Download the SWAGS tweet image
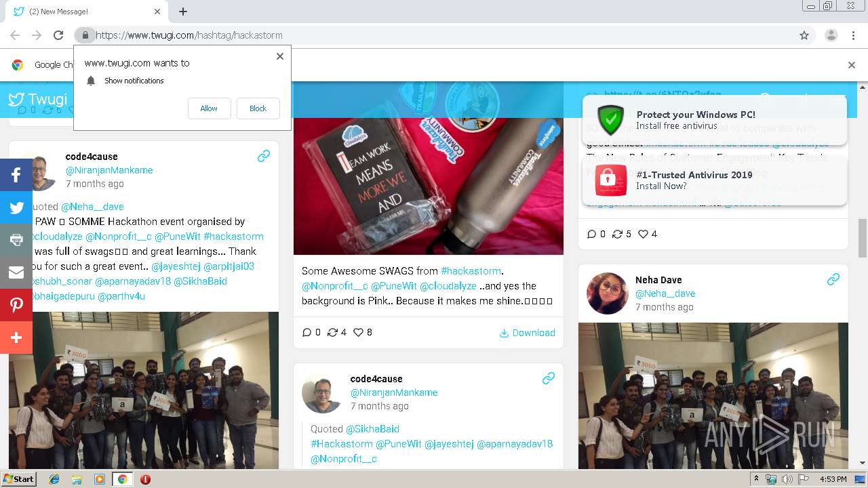The width and height of the screenshot is (868, 488). click(527, 332)
